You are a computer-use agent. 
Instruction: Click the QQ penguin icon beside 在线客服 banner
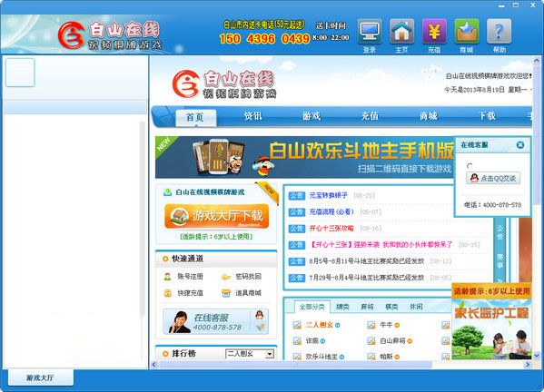260,315
